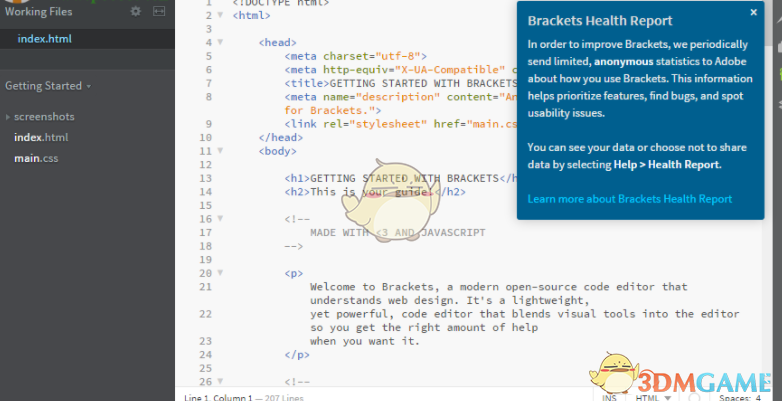782x401 pixels.
Task: Fold the comment starting at line 26
Action: click(221, 381)
